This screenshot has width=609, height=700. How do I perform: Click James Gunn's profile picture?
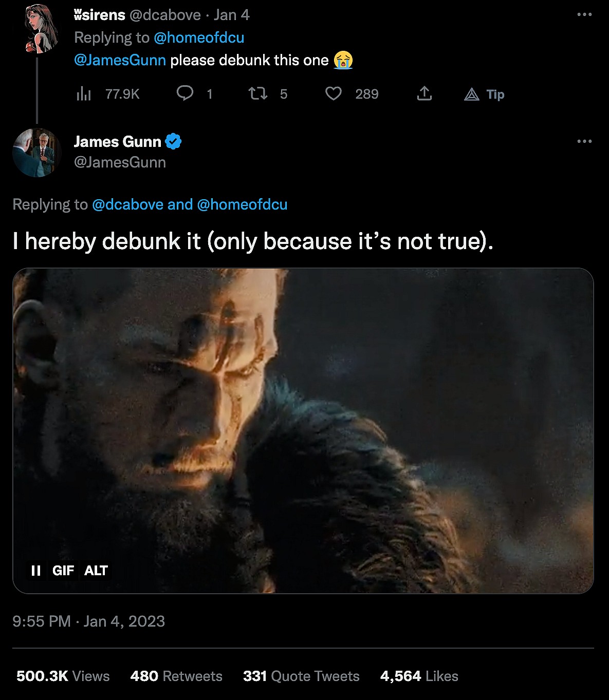[x=36, y=153]
